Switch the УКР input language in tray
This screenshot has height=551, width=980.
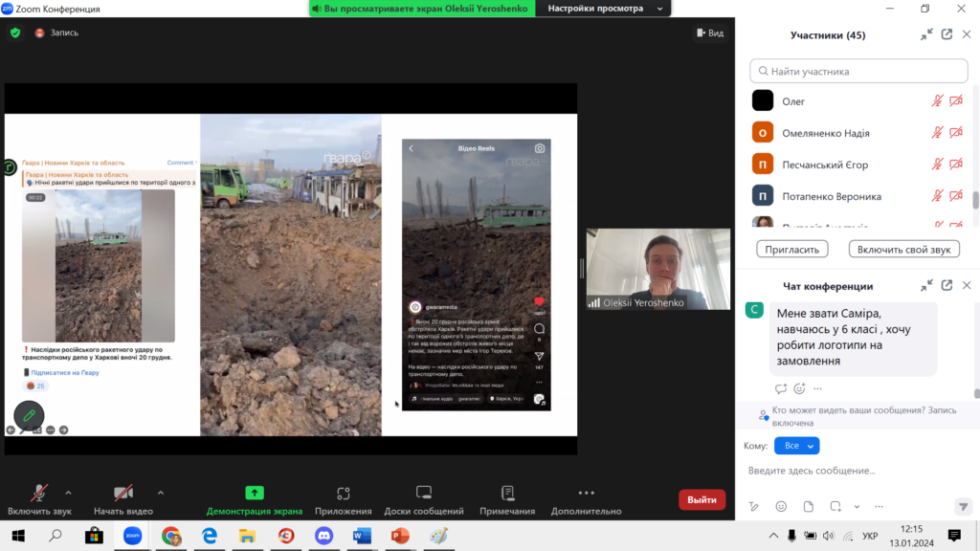(x=870, y=536)
